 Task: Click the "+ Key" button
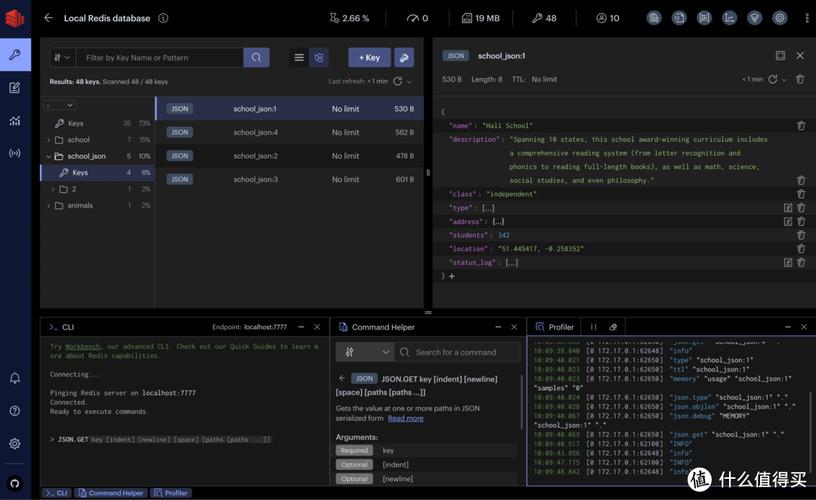pos(369,58)
